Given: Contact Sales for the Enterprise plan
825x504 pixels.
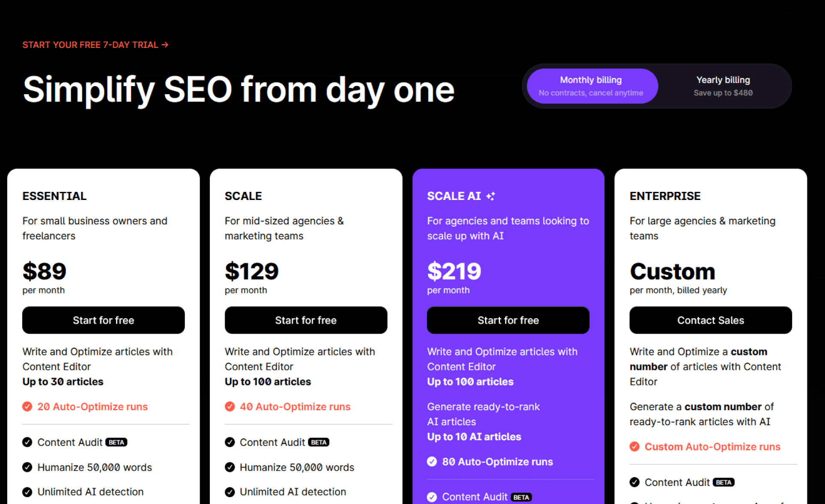Looking at the screenshot, I should pyautogui.click(x=711, y=320).
